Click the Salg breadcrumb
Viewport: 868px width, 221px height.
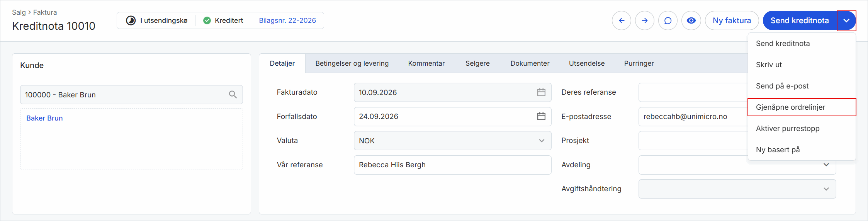coord(19,12)
